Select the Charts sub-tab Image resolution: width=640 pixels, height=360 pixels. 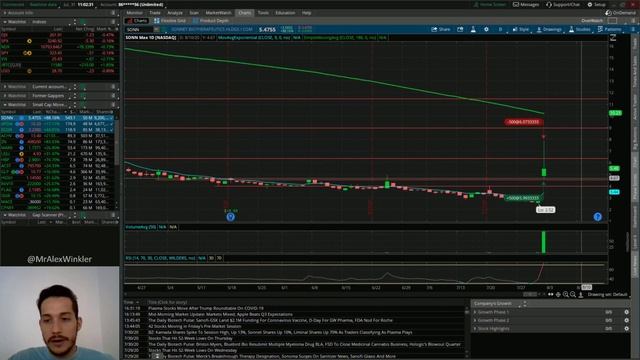coord(137,20)
